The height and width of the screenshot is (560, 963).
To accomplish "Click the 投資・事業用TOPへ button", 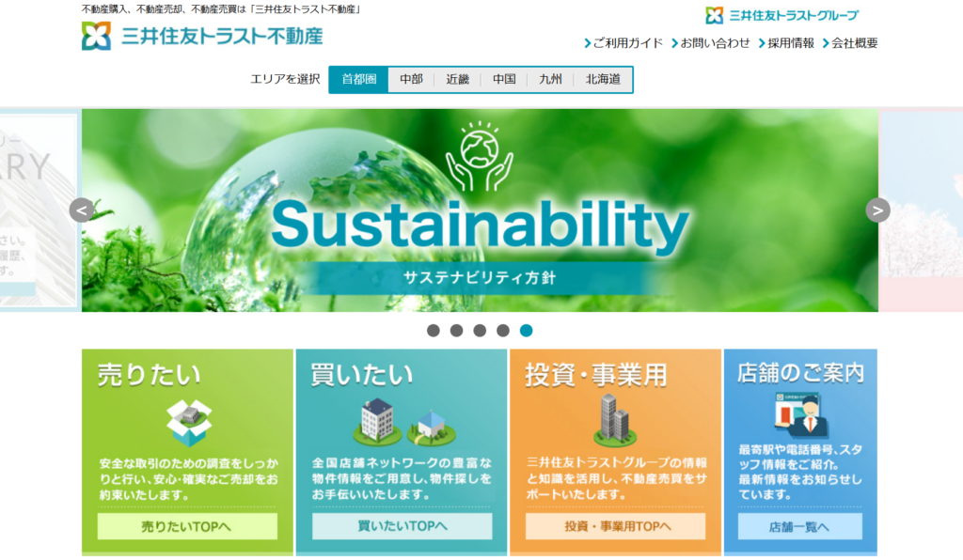I will click(x=615, y=526).
